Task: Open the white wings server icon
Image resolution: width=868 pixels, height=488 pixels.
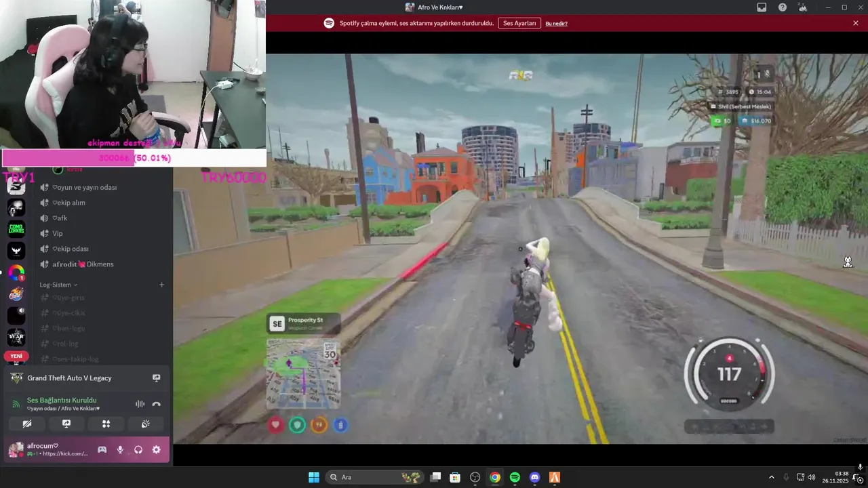Action: pyautogui.click(x=16, y=251)
